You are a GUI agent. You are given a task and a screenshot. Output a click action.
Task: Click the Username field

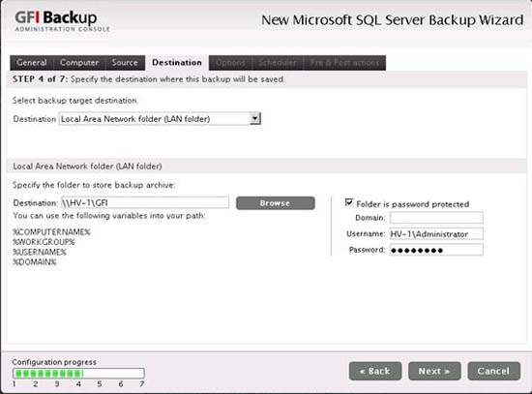click(x=436, y=233)
